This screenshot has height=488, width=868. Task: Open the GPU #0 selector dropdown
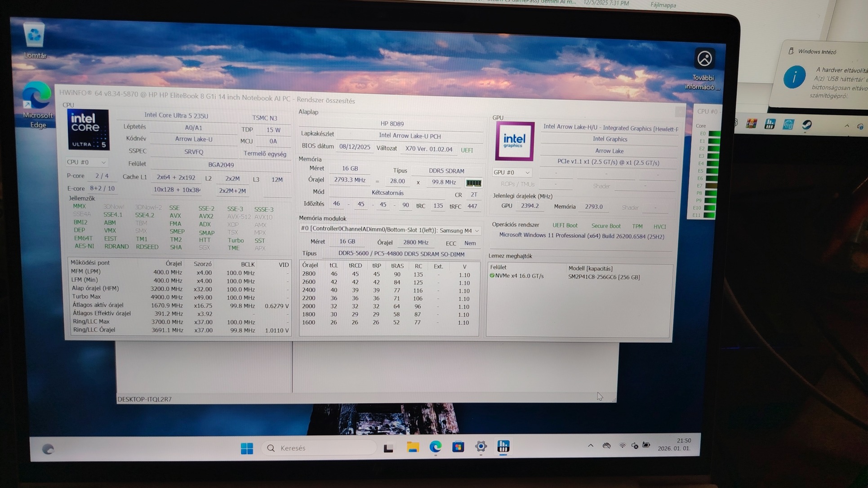[512, 173]
